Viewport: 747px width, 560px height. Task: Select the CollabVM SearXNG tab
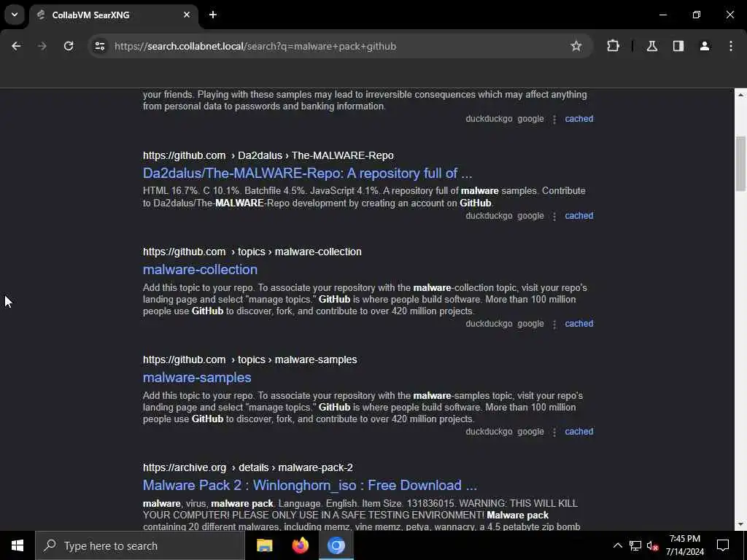pyautogui.click(x=113, y=15)
